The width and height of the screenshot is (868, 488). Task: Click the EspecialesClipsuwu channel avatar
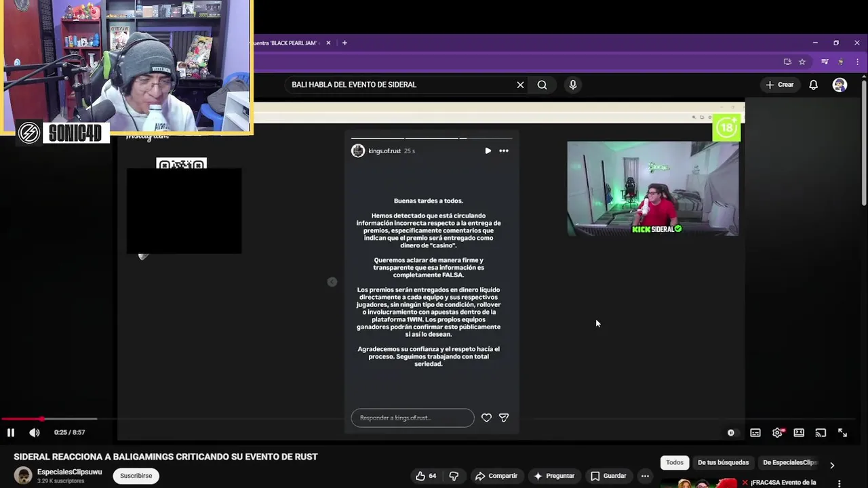[23, 476]
